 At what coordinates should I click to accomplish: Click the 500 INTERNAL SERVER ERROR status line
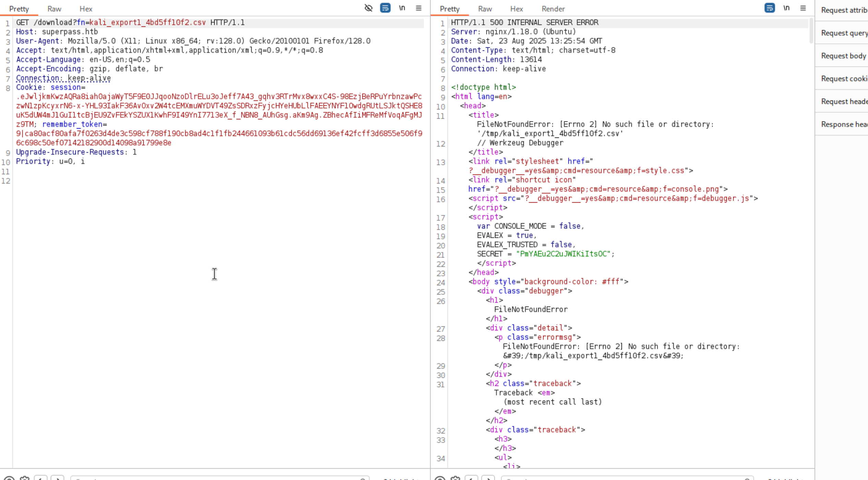point(525,23)
